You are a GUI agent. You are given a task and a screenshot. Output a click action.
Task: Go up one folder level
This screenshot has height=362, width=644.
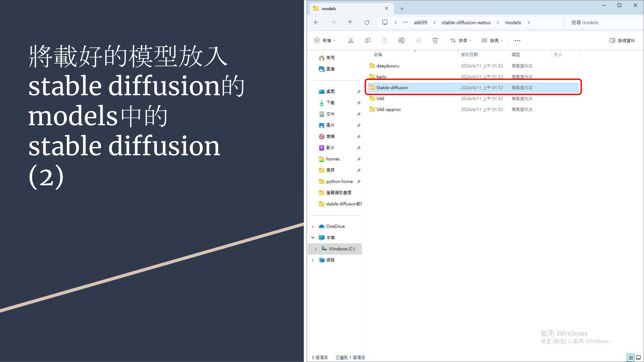[x=350, y=23]
